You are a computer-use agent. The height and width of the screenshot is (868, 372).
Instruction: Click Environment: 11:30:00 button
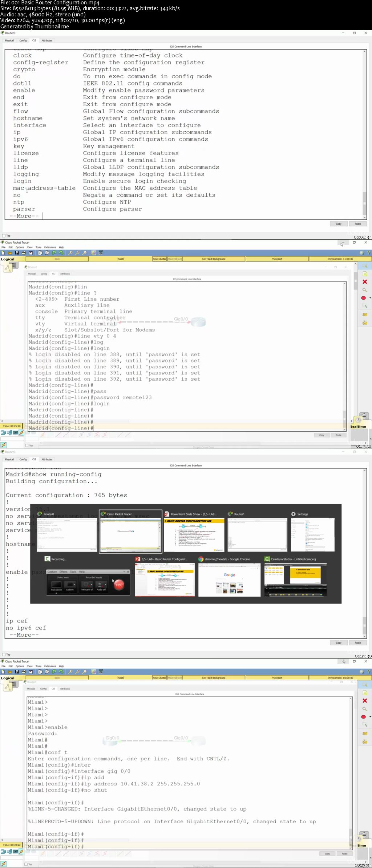point(340,259)
